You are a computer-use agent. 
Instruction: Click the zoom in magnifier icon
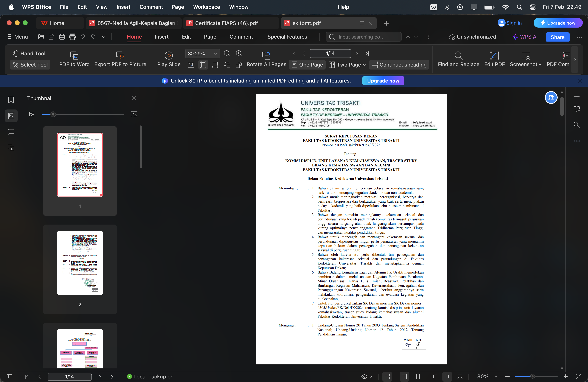[x=239, y=53]
